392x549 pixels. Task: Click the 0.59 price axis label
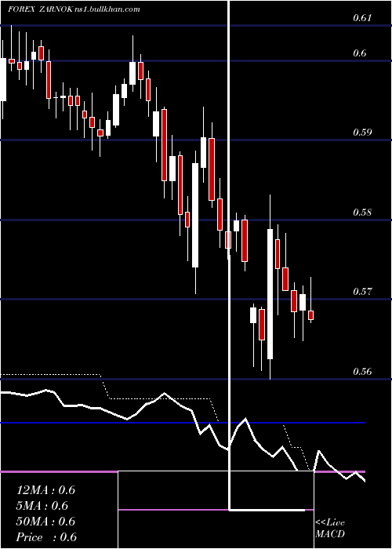tap(362, 133)
